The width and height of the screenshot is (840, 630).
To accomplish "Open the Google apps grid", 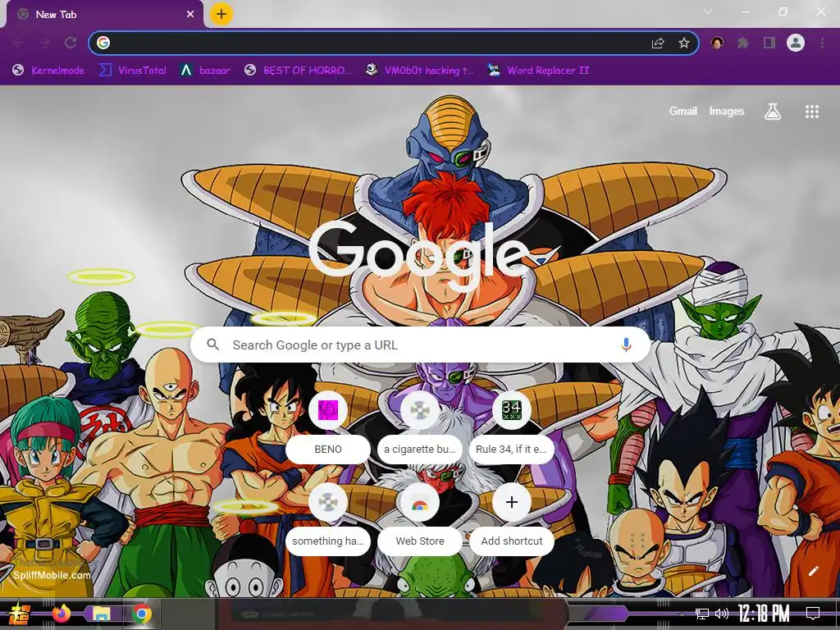I will click(812, 112).
